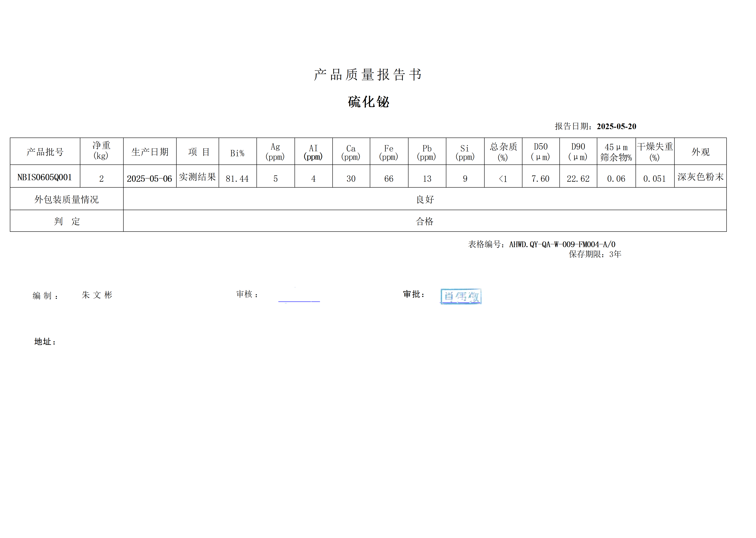Click the batch number NBIS0605Q001 cell
756x538 pixels.
coord(45,177)
